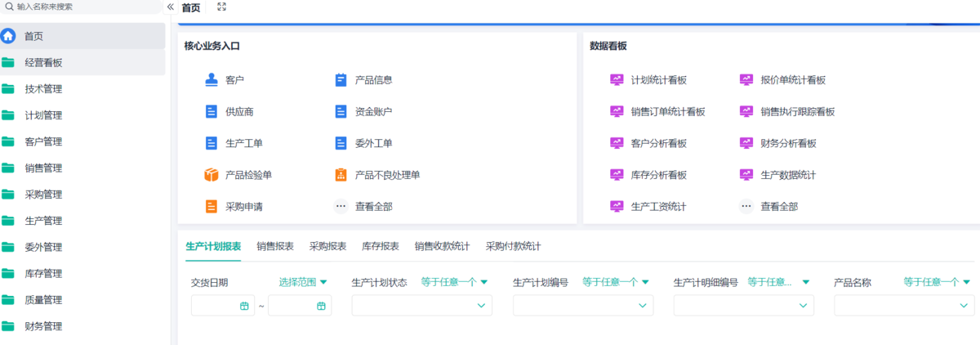Click the blue home icon in sidebar

(9, 36)
